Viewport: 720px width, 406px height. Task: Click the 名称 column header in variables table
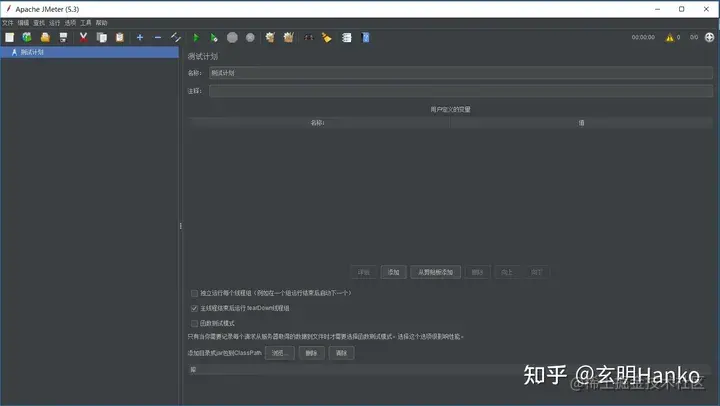coord(318,123)
